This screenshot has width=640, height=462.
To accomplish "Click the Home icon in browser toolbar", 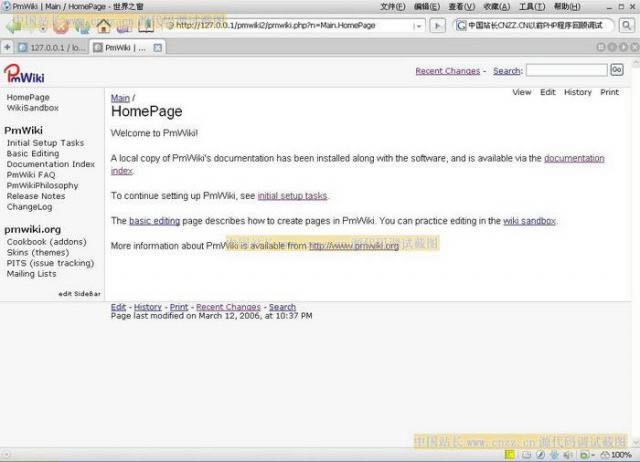I will (103, 25).
